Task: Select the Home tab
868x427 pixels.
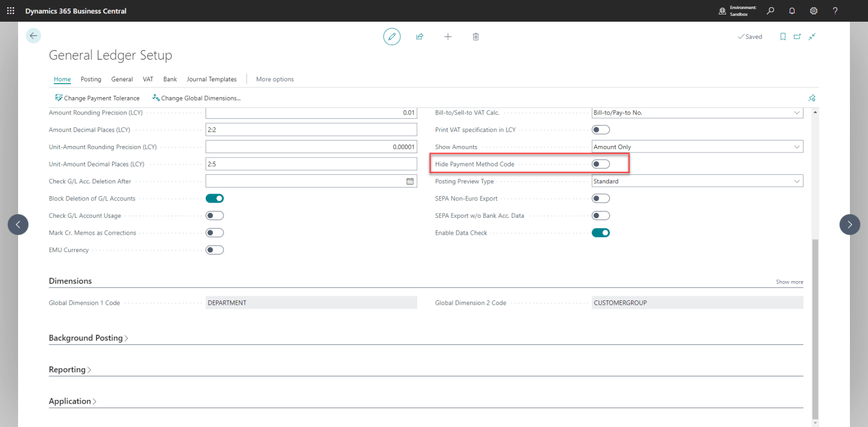Action: coord(62,79)
